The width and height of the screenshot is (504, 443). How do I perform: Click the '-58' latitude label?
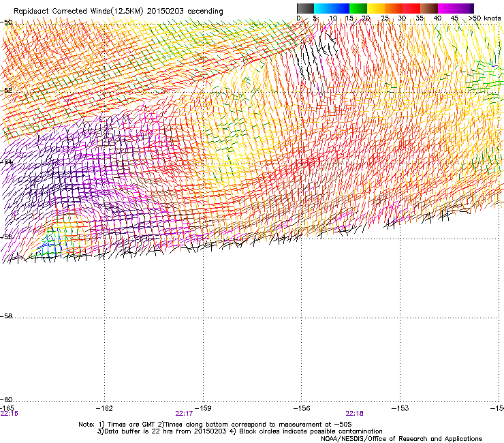6,316
